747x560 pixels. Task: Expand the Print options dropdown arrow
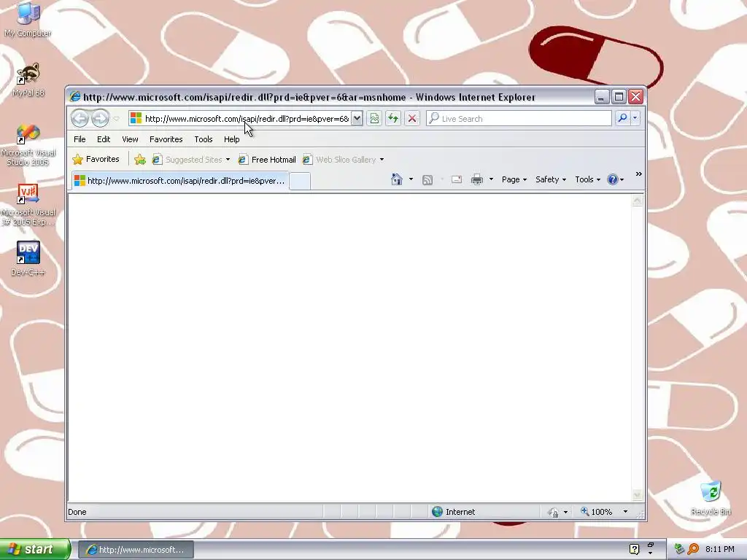click(491, 179)
